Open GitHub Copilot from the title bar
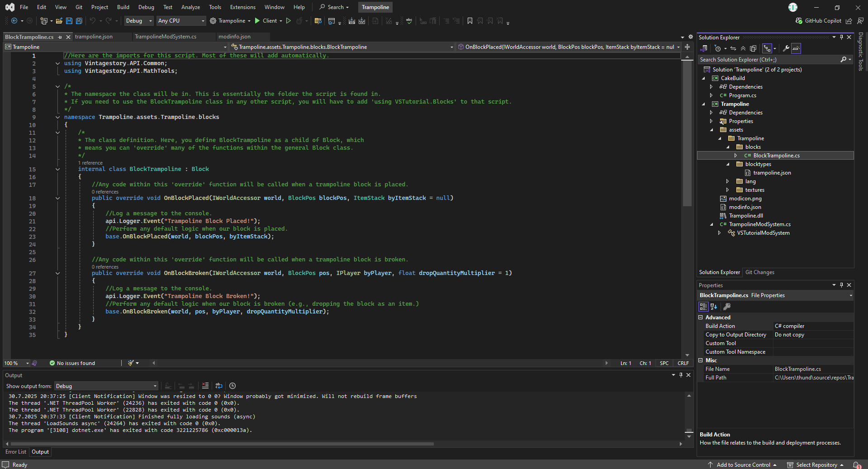Screen dimensions: 868x469 818,21
